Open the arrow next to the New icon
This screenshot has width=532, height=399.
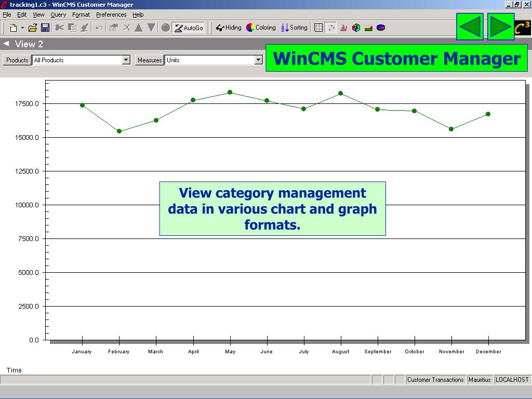point(22,28)
